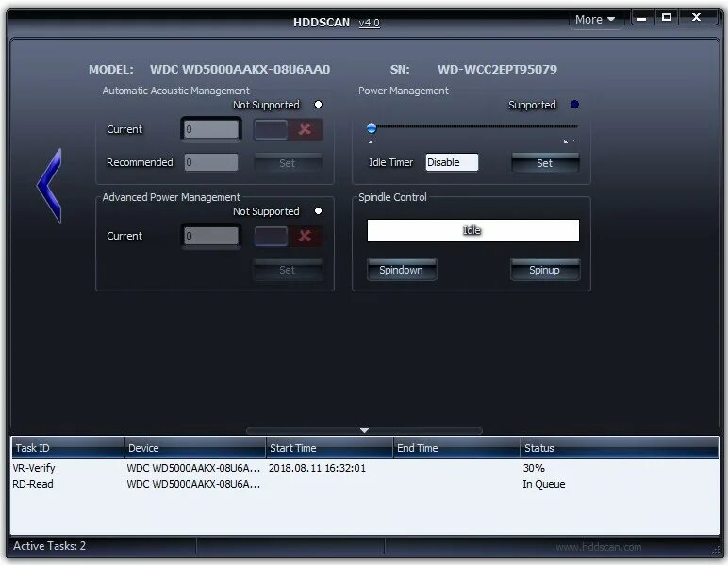Click the Power Management idle timer slider handle
Screen dimensions: 728x565
372,127
